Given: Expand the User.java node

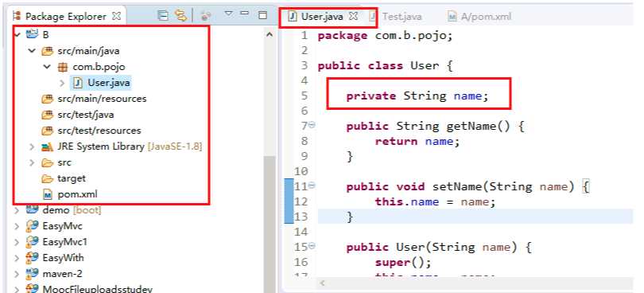Looking at the screenshot, I should tap(63, 83).
